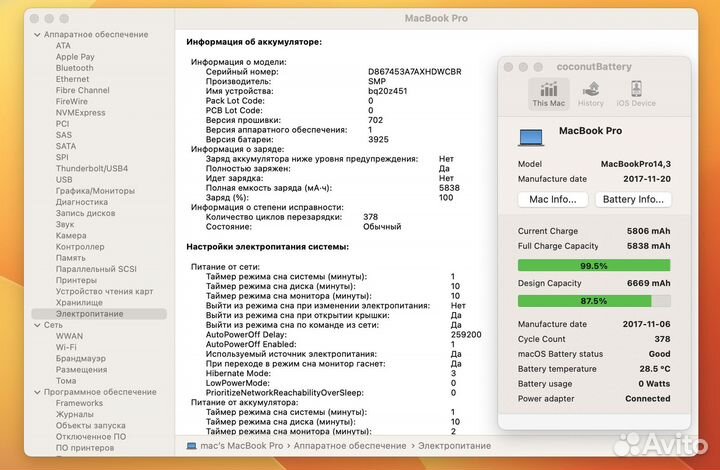
Task: Select Bluetooth in the hardware list
Action: pyautogui.click(x=74, y=68)
